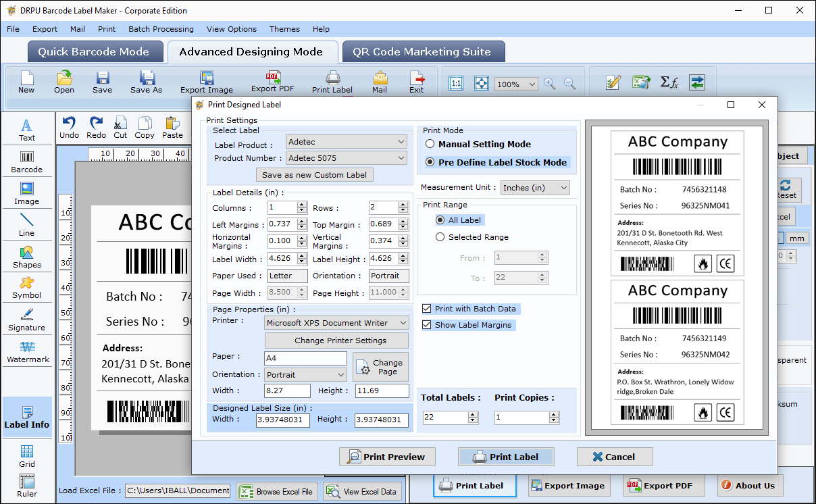Select the Line tool in sidebar
Image resolution: width=816 pixels, height=504 pixels.
(27, 225)
